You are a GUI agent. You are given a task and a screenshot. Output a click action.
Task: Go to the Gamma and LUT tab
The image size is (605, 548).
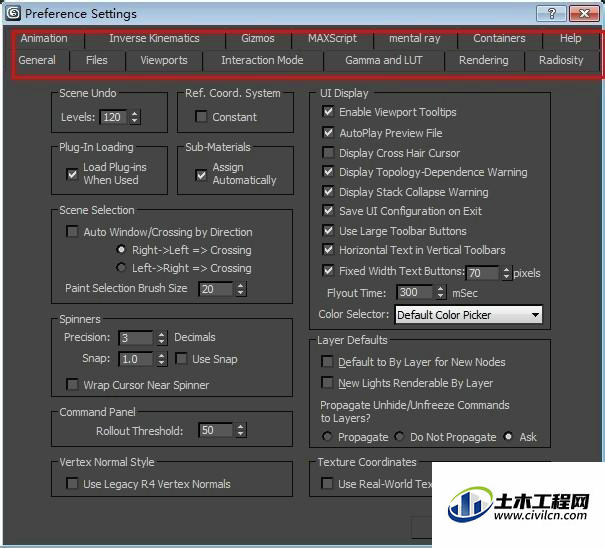coord(384,61)
